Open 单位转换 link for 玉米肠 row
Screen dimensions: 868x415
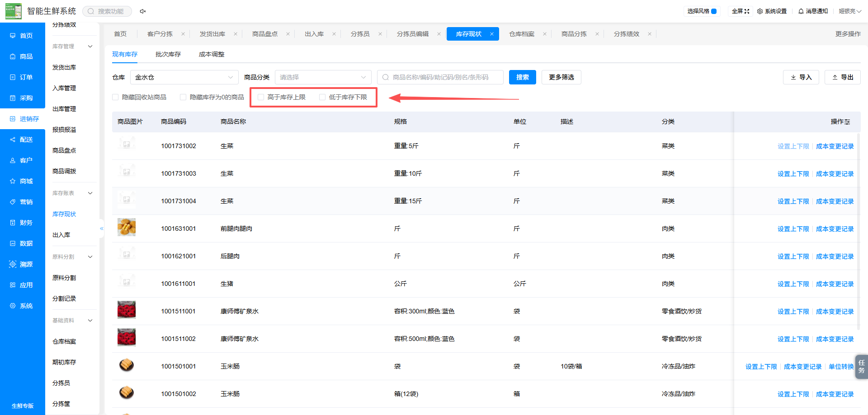(x=841, y=367)
